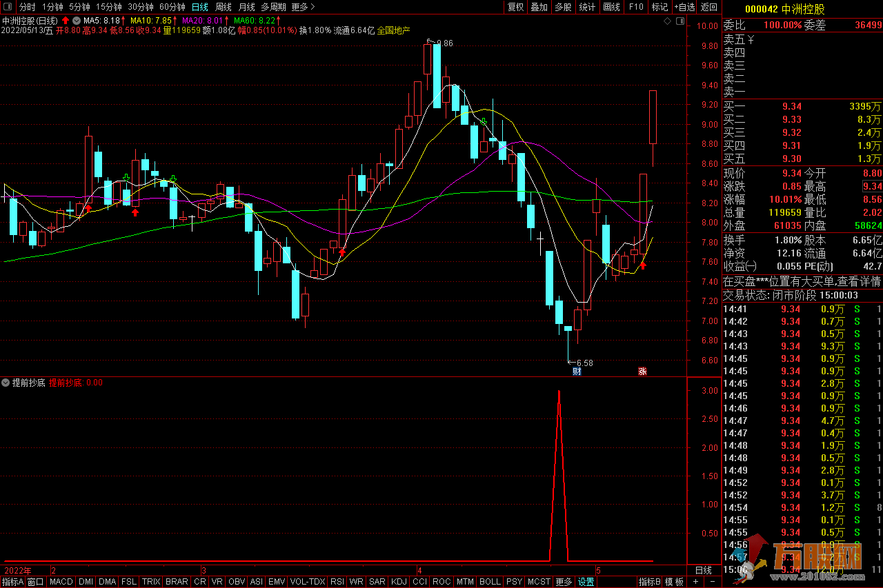Switch to the 60分钟 timeframe
This screenshot has width=883, height=588.
coord(172,7)
